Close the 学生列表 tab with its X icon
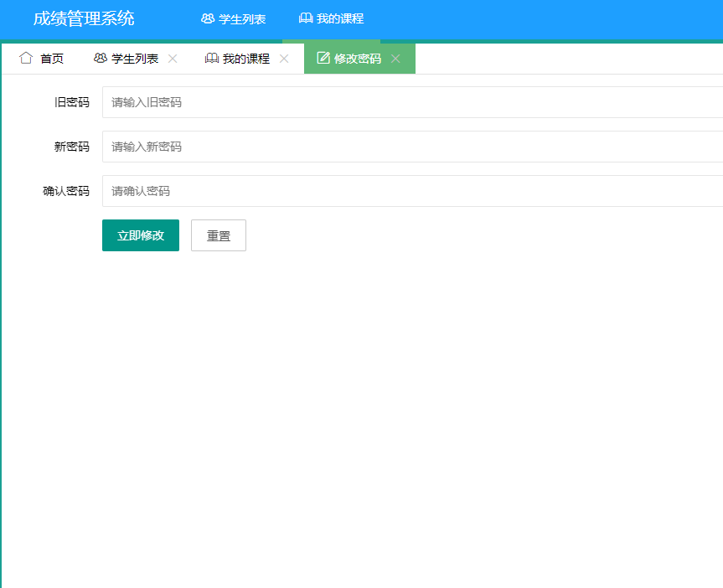 click(173, 59)
